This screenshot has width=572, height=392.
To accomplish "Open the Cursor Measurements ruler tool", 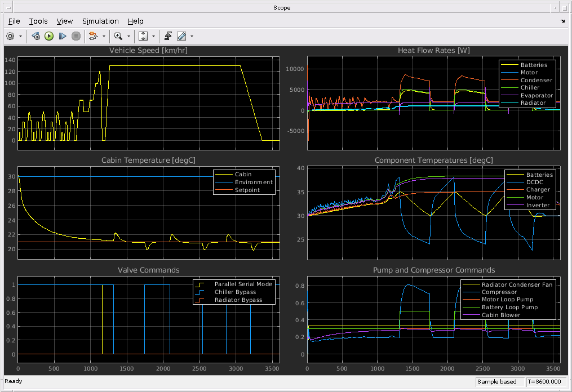I will point(181,36).
